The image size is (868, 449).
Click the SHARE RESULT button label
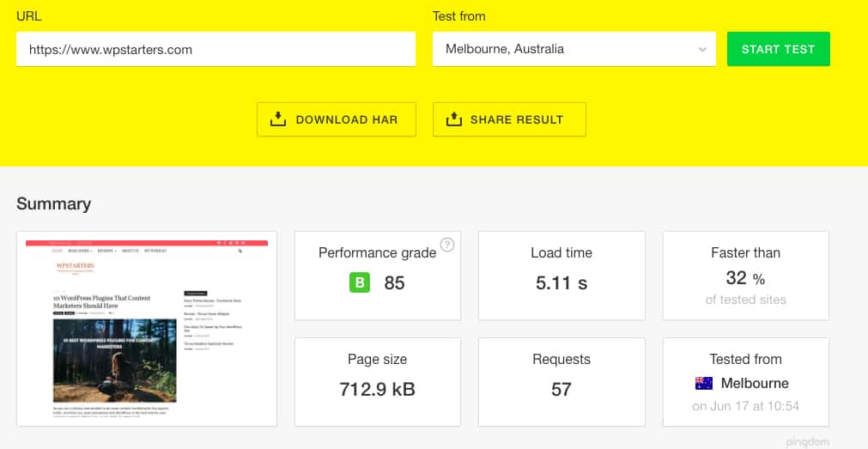(516, 119)
